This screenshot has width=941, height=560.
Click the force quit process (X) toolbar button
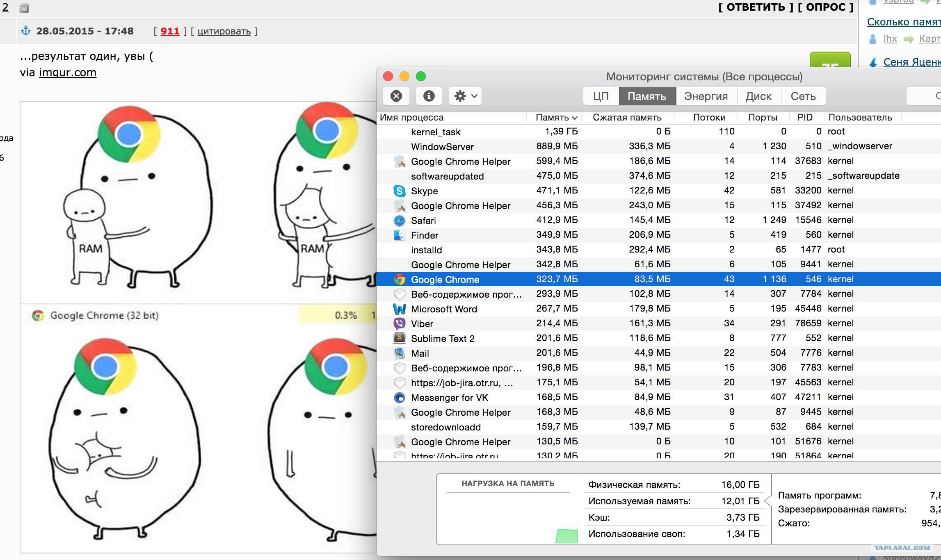pyautogui.click(x=396, y=96)
